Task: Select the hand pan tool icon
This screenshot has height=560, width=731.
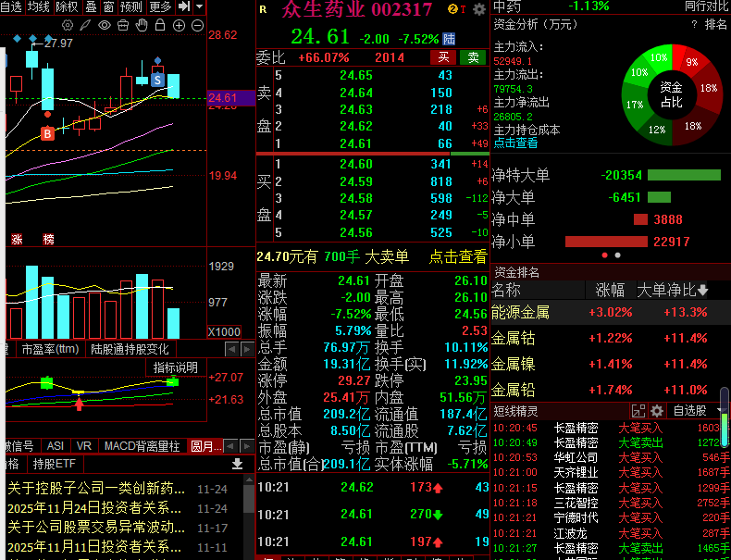Action: (142, 25)
